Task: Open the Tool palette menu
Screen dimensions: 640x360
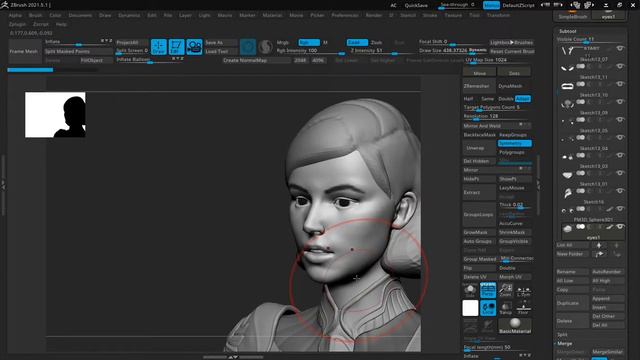Action: click(474, 15)
